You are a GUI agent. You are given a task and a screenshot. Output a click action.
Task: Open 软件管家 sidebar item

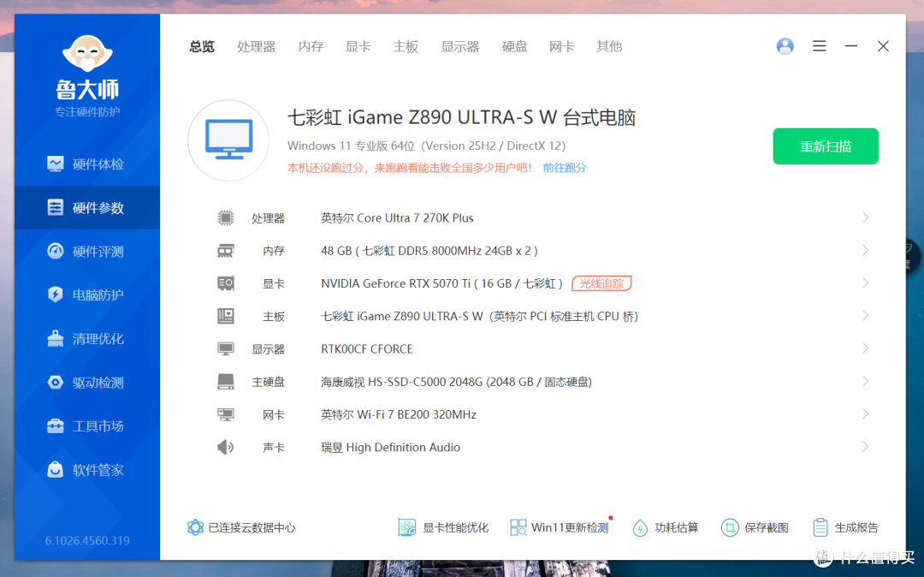pos(87,470)
